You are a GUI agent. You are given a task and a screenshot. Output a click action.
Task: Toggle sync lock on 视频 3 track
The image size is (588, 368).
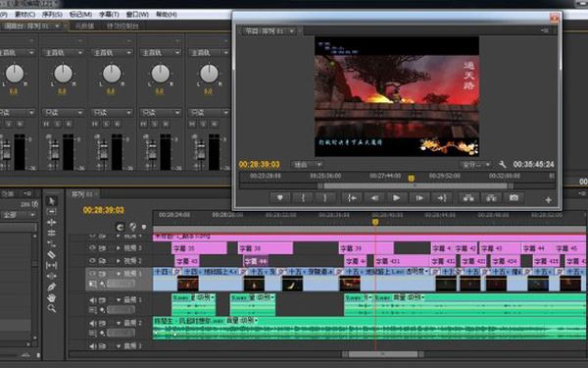pos(102,248)
